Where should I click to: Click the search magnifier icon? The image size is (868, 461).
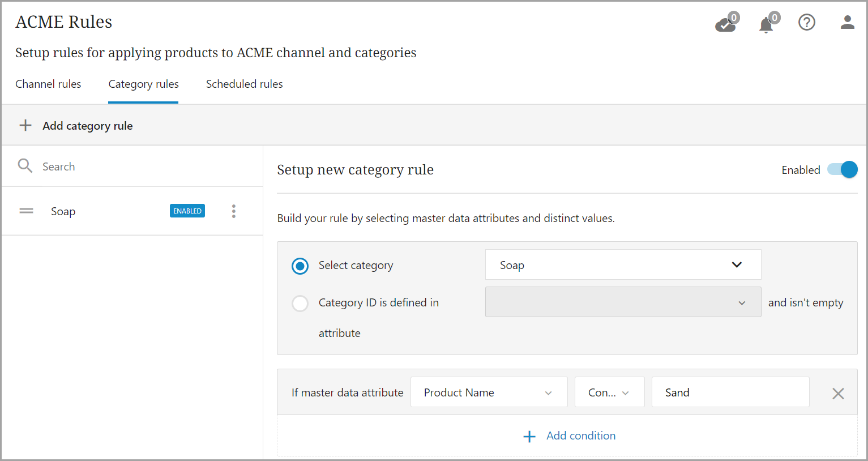click(25, 166)
